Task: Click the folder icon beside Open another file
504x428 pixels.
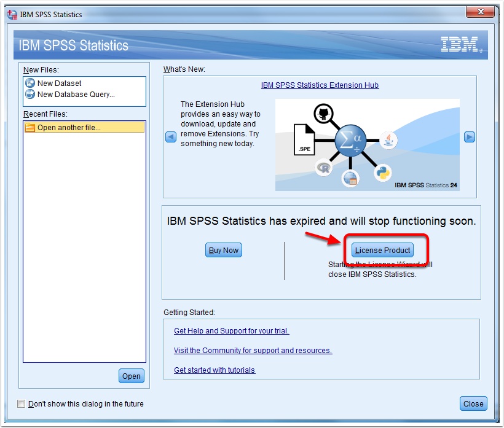Action: 30,128
